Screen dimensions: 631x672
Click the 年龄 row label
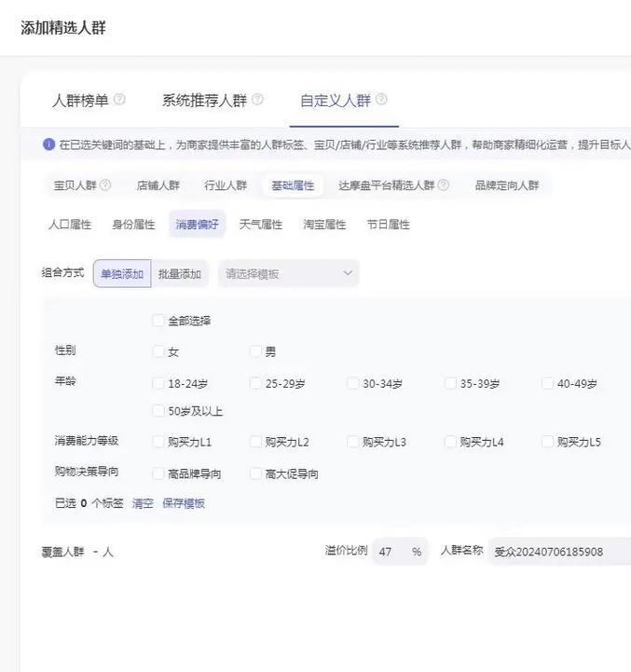(x=65, y=380)
